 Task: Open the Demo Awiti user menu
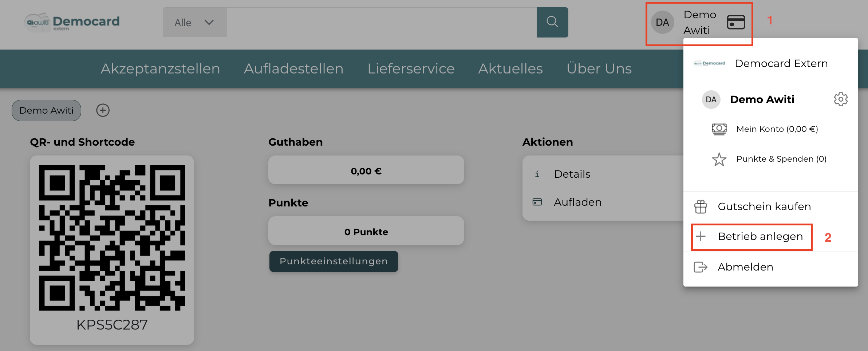click(x=699, y=23)
